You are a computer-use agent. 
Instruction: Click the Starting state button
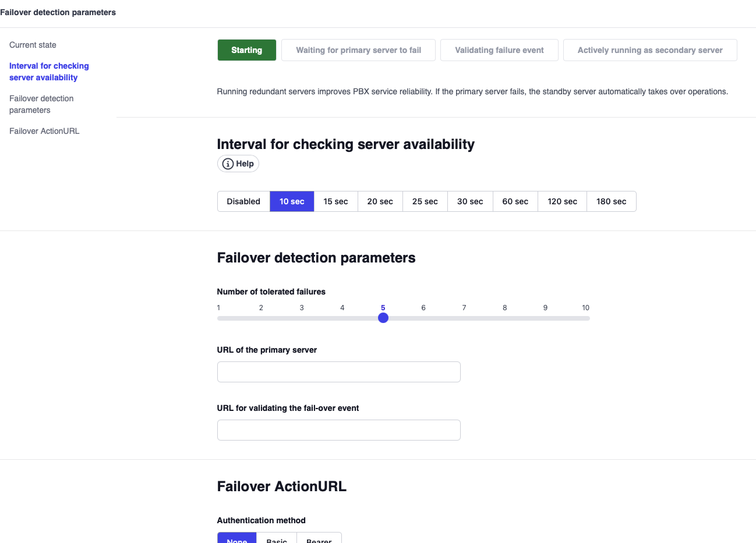246,50
